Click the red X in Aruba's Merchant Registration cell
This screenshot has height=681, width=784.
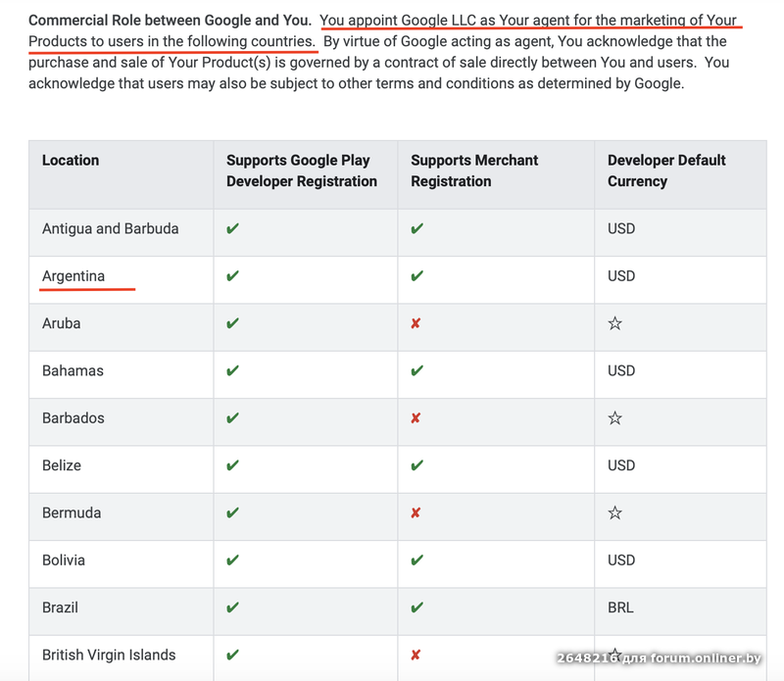[x=416, y=323]
